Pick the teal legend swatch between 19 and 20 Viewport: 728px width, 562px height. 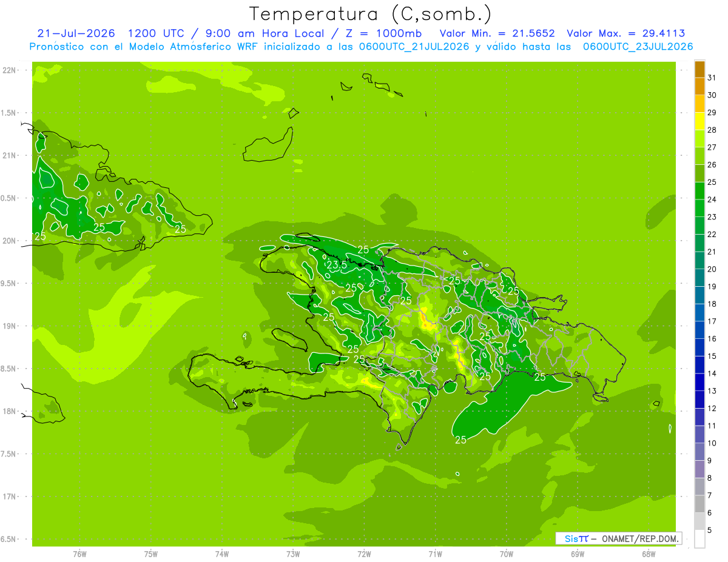699,278
